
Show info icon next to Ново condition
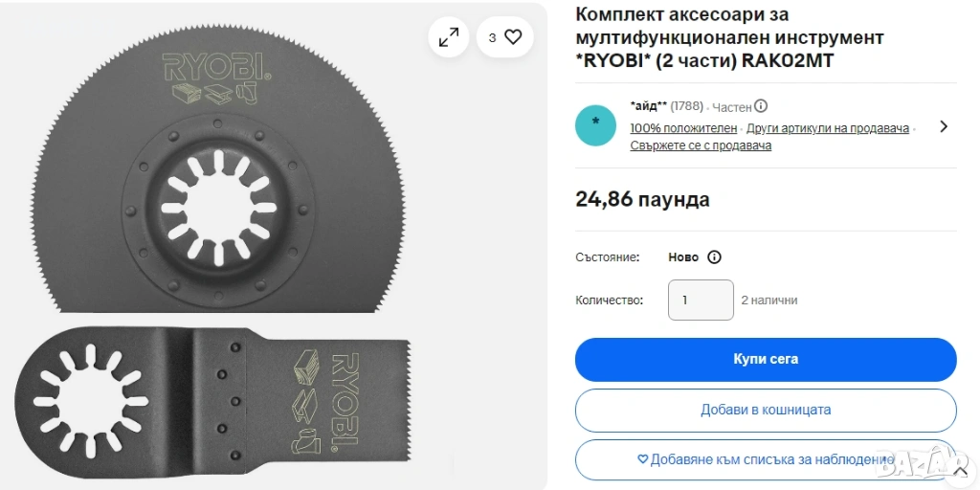714,256
